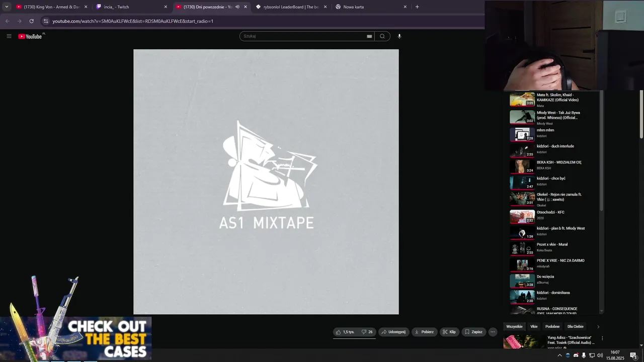This screenshot has width=644, height=362.
Task: Open the volume speaker tray icon
Action: (x=600, y=355)
